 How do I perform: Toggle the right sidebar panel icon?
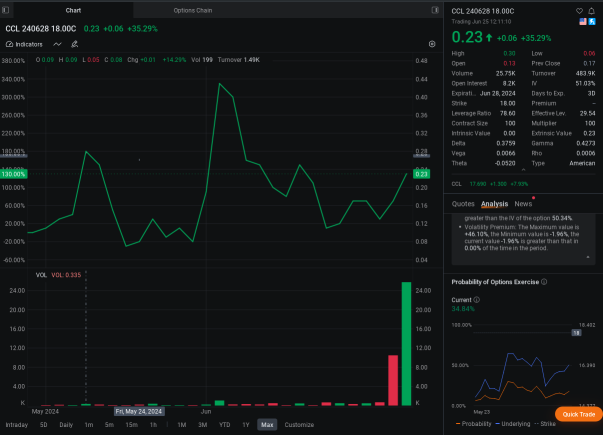435,10
